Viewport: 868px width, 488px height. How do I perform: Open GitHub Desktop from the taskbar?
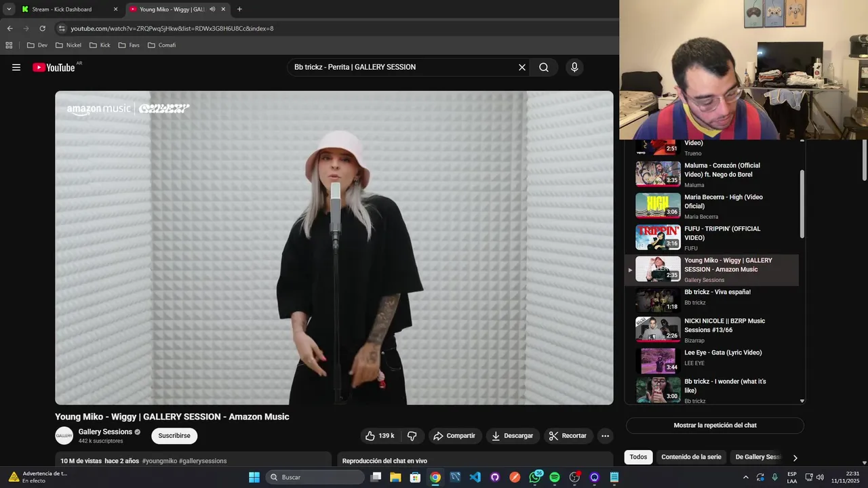point(495,477)
